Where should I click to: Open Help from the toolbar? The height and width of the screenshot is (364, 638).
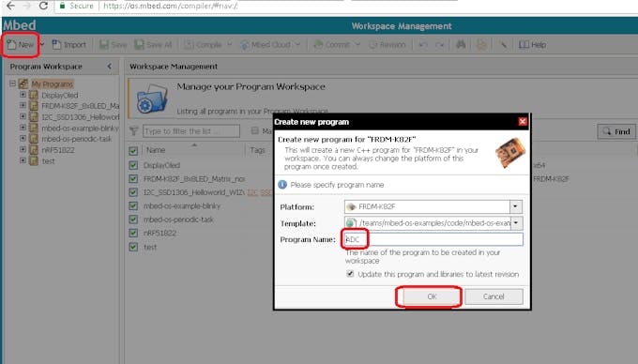pos(533,45)
